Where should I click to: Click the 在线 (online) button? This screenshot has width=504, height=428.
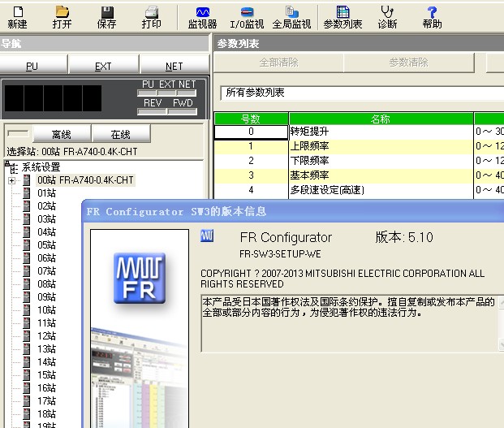(x=120, y=134)
